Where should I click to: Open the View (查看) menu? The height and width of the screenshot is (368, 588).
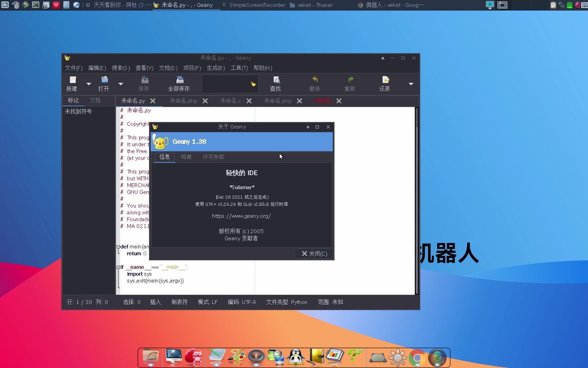[x=144, y=68]
